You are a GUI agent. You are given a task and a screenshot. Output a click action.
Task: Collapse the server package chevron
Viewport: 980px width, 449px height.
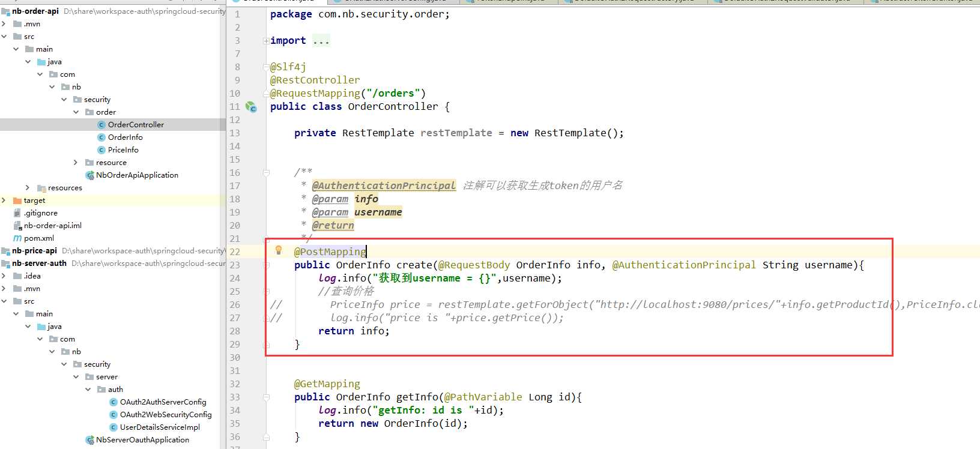point(76,377)
